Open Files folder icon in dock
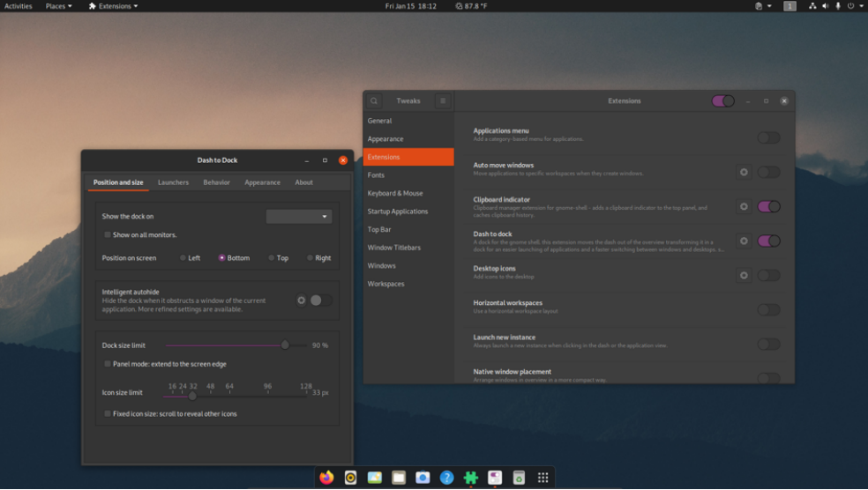The width and height of the screenshot is (868, 490). point(399,478)
